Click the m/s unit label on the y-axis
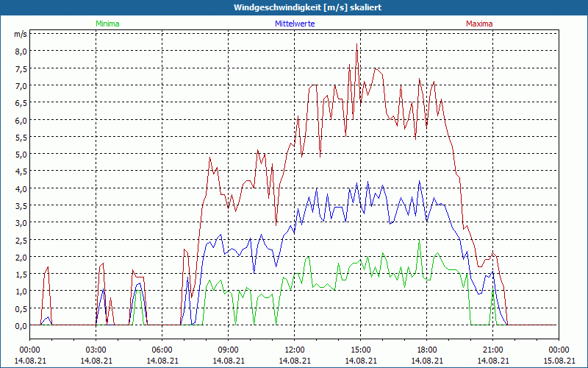Image resolution: width=588 pixels, height=368 pixels. pos(21,34)
